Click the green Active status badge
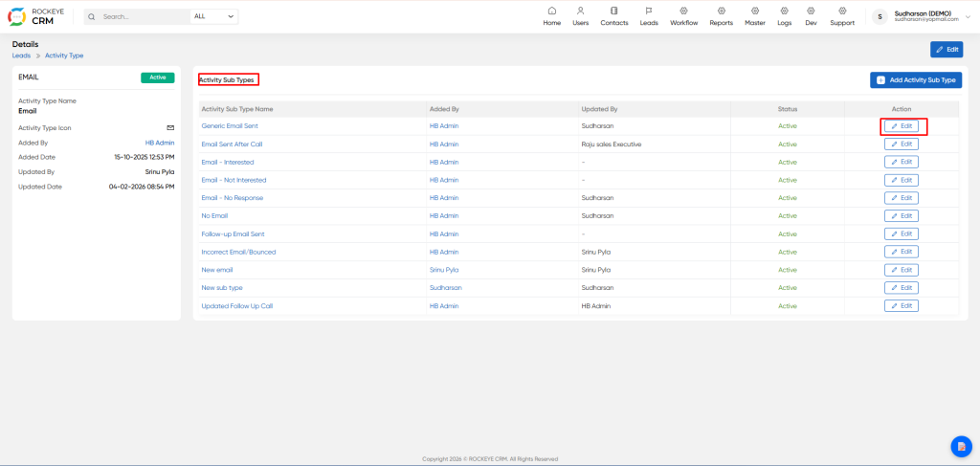 tap(158, 78)
